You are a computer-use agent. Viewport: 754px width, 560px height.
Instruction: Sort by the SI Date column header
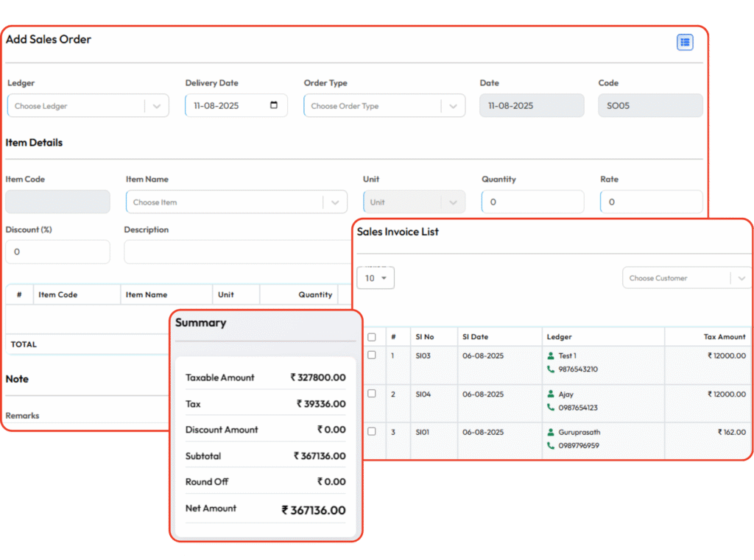[x=475, y=337]
